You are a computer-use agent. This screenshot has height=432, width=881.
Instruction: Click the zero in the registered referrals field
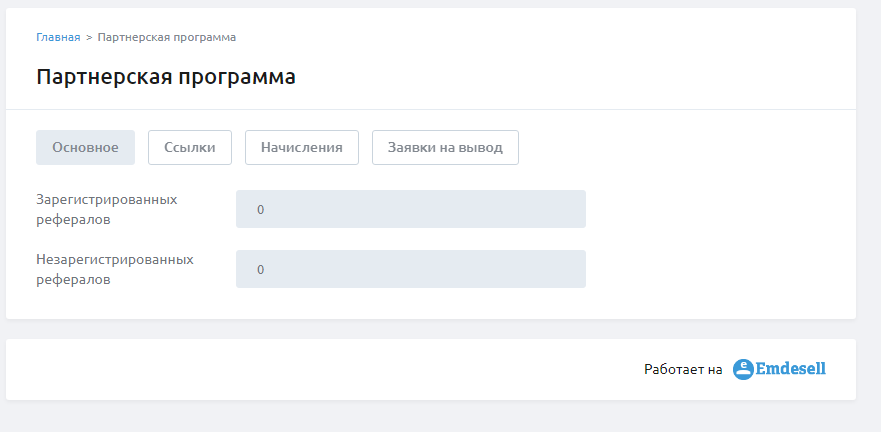tap(261, 210)
